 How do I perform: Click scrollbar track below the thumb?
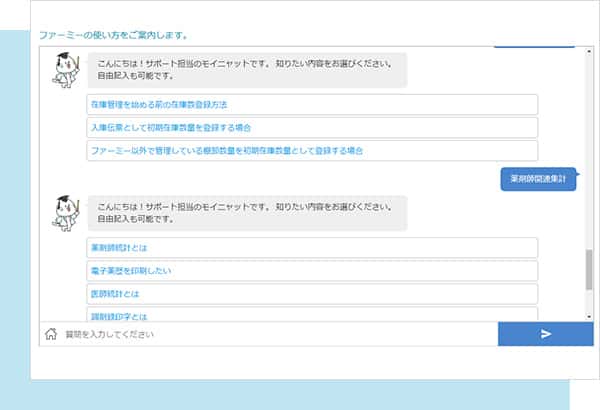(x=589, y=305)
